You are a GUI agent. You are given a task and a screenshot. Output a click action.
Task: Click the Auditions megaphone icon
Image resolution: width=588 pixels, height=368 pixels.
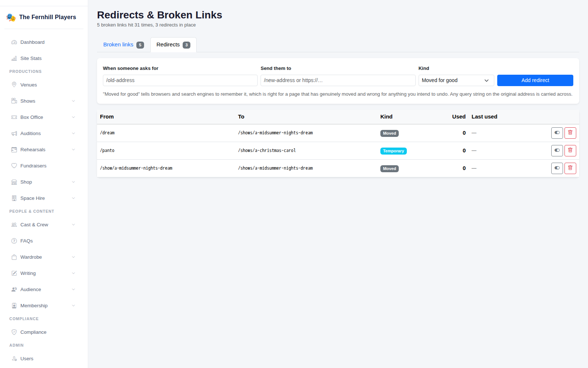pyautogui.click(x=14, y=134)
